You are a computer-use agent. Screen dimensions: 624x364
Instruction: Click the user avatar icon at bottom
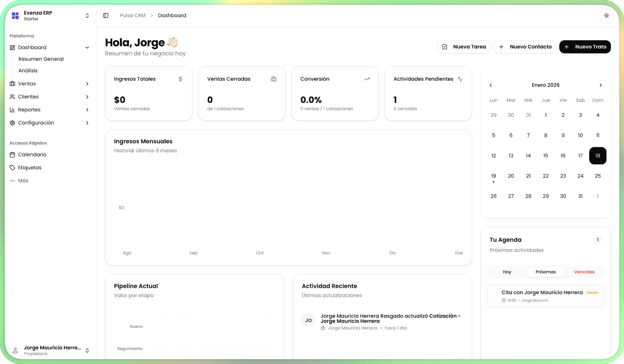15,350
